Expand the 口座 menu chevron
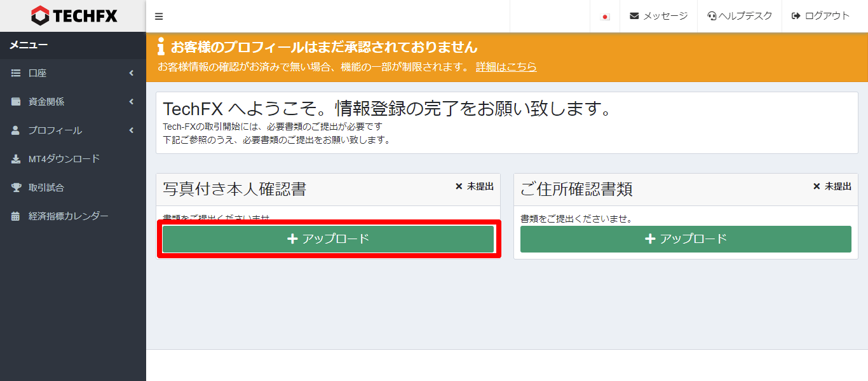The height and width of the screenshot is (381, 868). [x=132, y=73]
